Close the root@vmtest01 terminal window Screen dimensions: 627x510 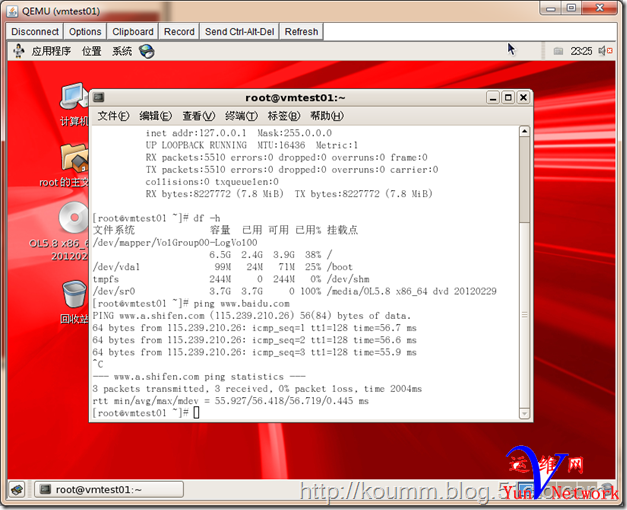[x=523, y=97]
